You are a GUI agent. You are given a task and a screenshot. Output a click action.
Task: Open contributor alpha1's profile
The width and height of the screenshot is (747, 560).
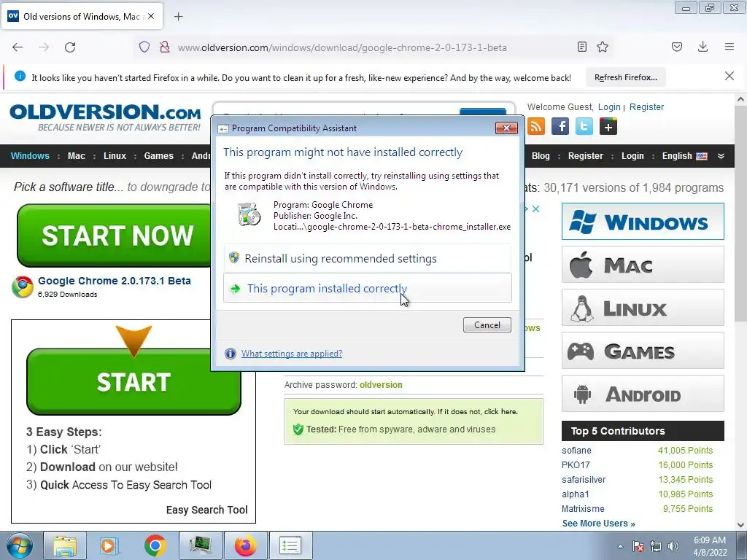pyautogui.click(x=575, y=494)
